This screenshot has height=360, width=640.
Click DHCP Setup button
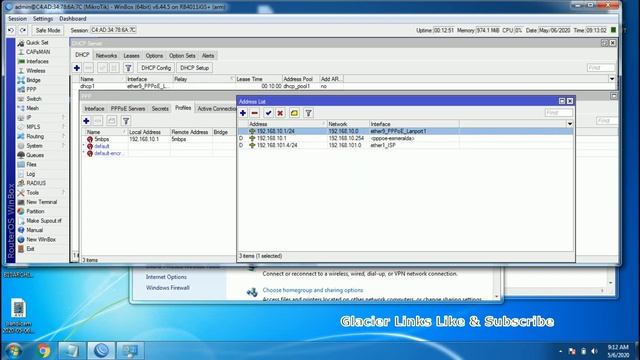point(194,68)
